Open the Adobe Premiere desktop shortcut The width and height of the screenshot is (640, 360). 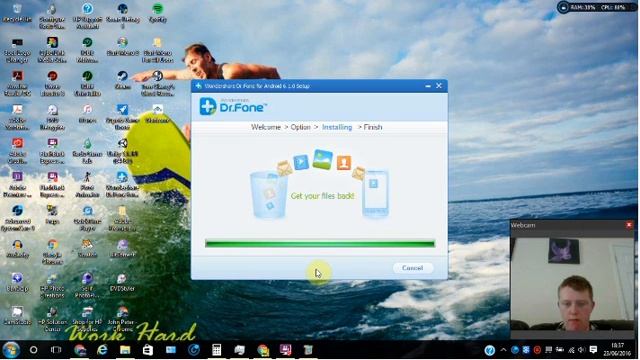(x=17, y=184)
